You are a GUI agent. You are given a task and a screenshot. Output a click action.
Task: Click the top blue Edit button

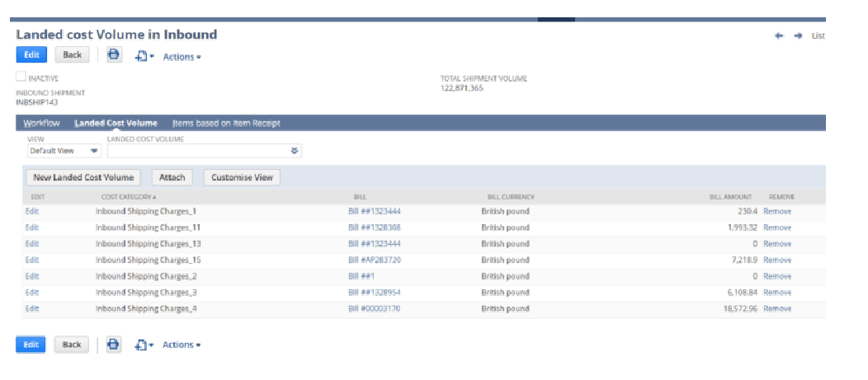click(31, 54)
